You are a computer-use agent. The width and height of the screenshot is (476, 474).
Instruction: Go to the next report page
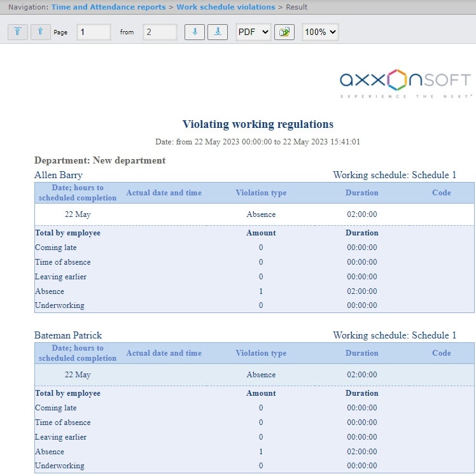pos(195,32)
